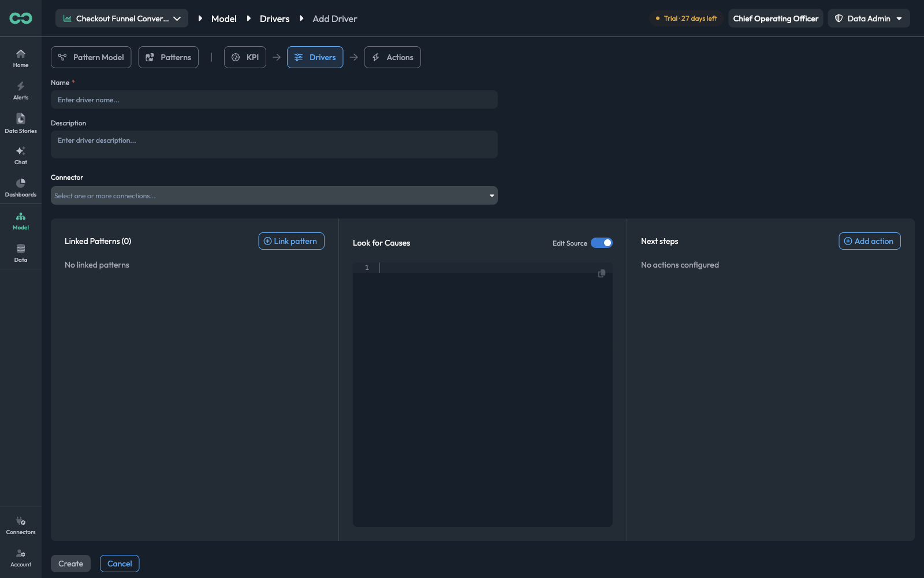This screenshot has height=578, width=924.
Task: Click the 'Look for Causes' heading
Action: pyautogui.click(x=382, y=243)
